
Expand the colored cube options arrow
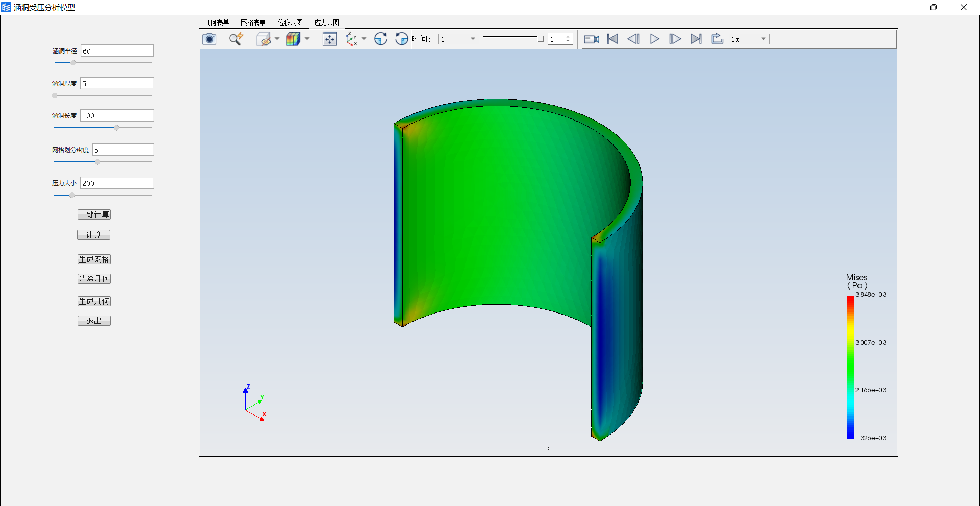coord(307,39)
